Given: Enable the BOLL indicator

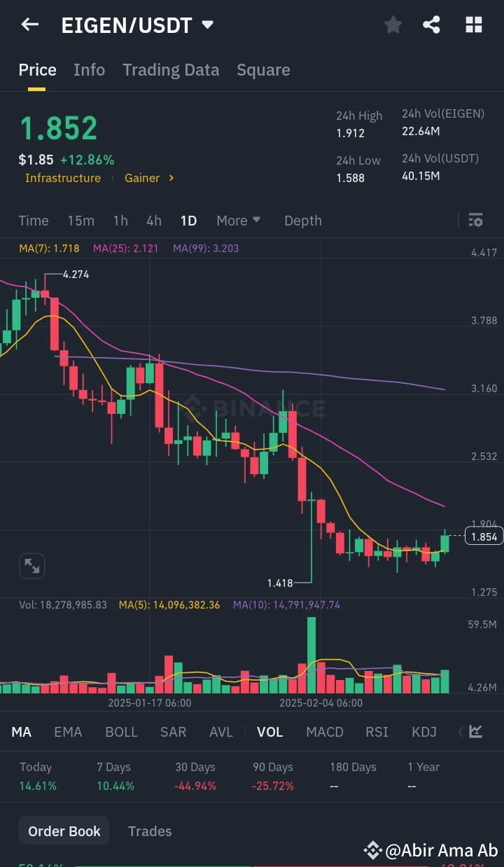Looking at the screenshot, I should (x=121, y=731).
